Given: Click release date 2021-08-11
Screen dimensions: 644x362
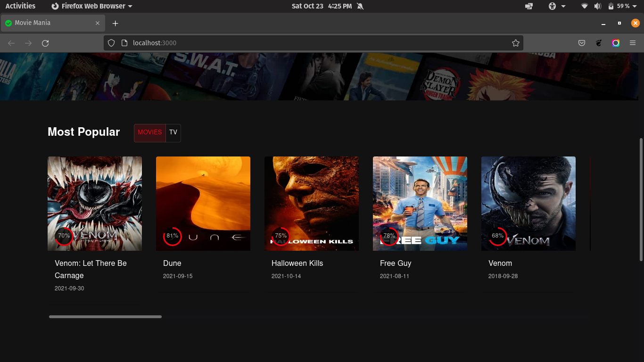Looking at the screenshot, I should coord(395,276).
